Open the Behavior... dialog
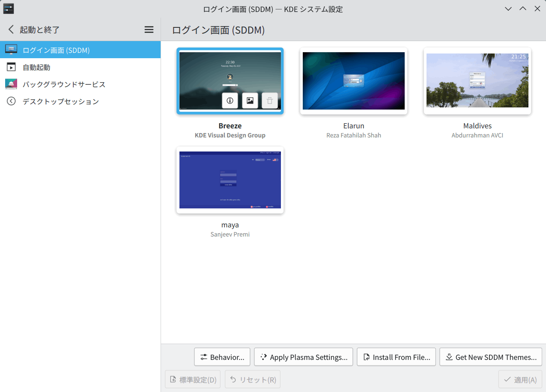 (x=222, y=357)
